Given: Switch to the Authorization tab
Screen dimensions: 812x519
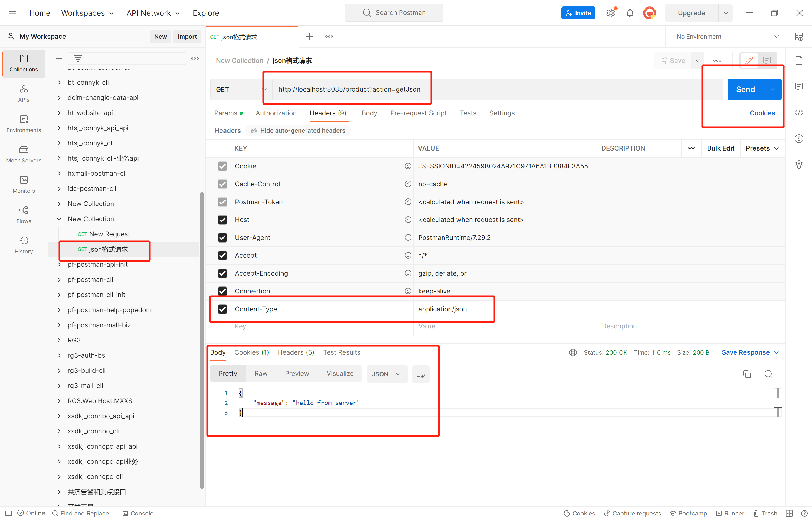Looking at the screenshot, I should (x=276, y=113).
